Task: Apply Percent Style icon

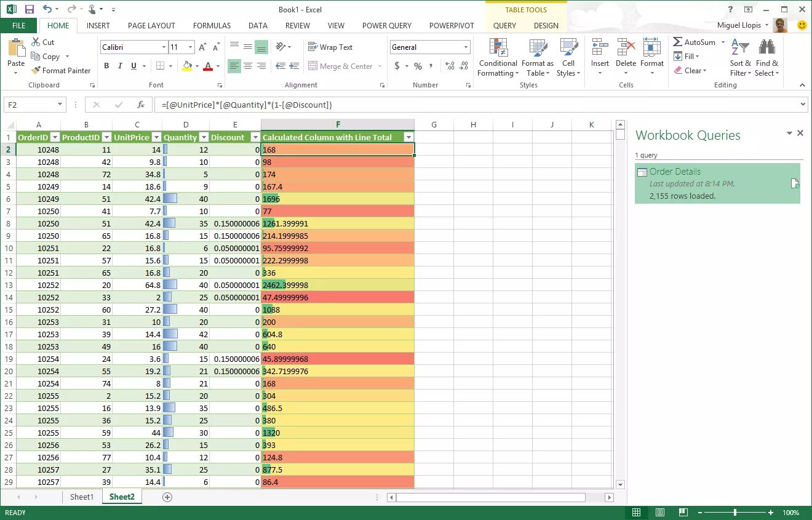Action: coord(418,66)
